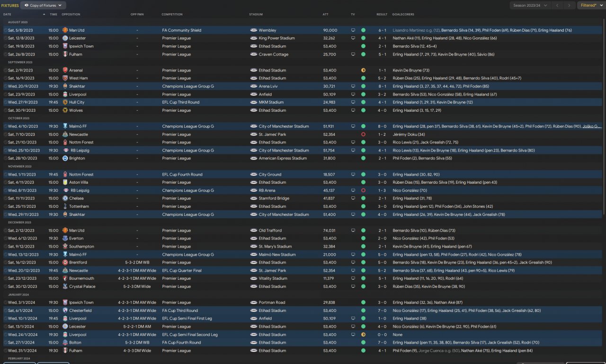
Task: Tick the row selector for Sat, 5/8/2023
Action: [5, 30]
